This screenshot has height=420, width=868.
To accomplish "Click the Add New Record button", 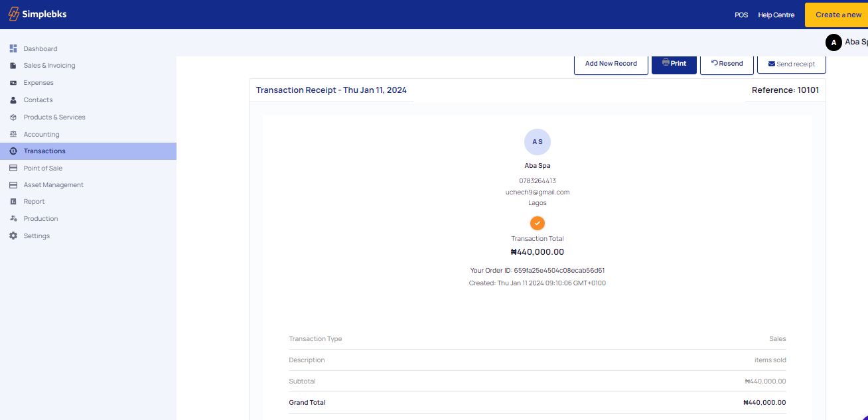I will tap(611, 64).
